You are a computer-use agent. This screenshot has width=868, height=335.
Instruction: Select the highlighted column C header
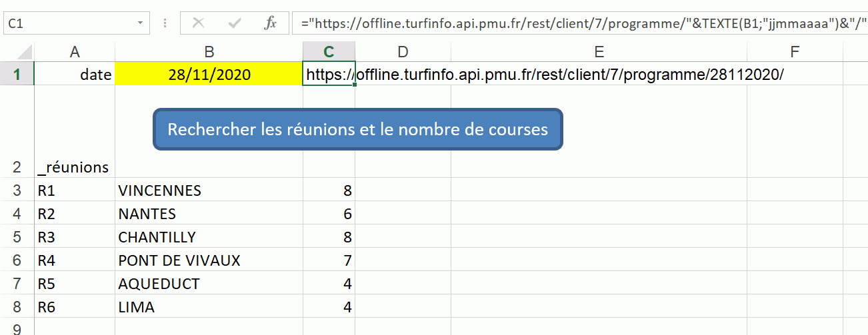[329, 52]
